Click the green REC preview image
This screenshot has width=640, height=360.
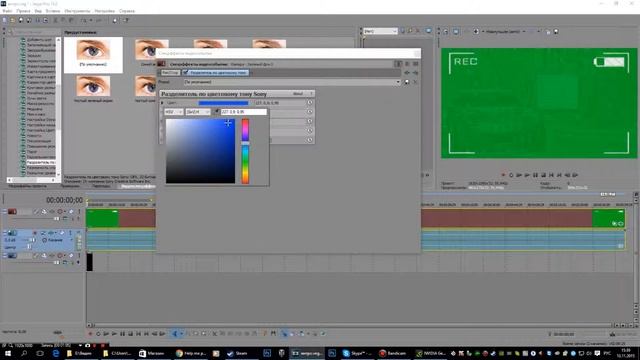pos(539,103)
